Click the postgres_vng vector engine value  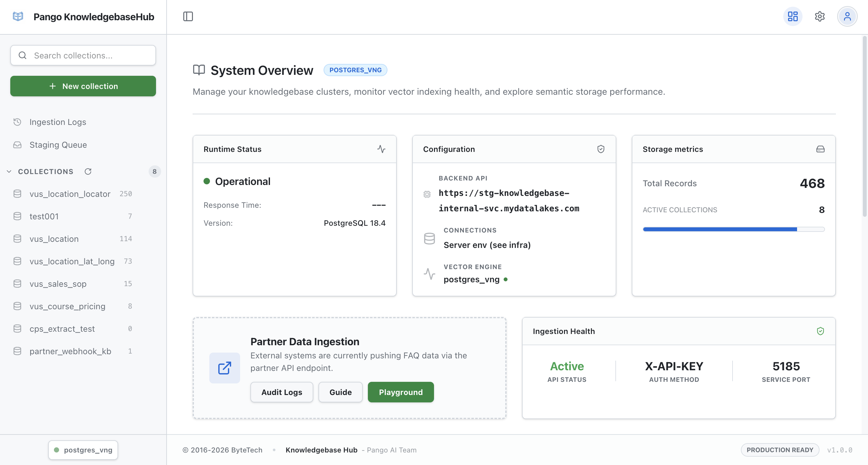coord(472,279)
